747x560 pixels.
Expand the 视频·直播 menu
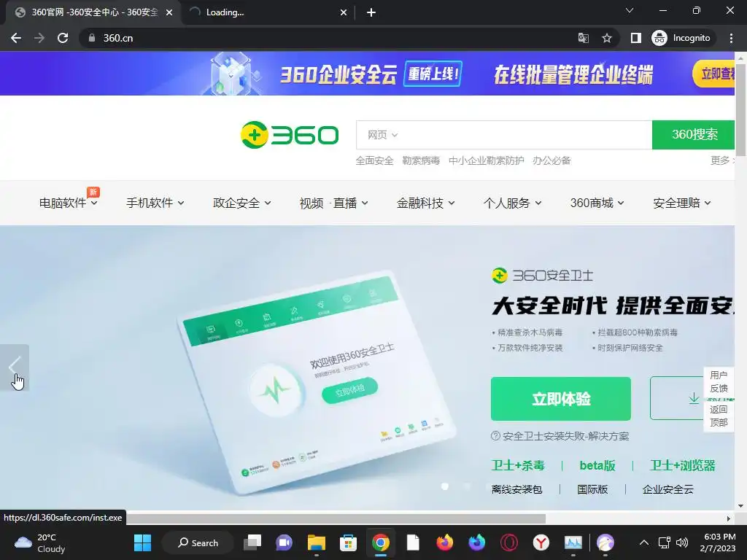click(333, 203)
